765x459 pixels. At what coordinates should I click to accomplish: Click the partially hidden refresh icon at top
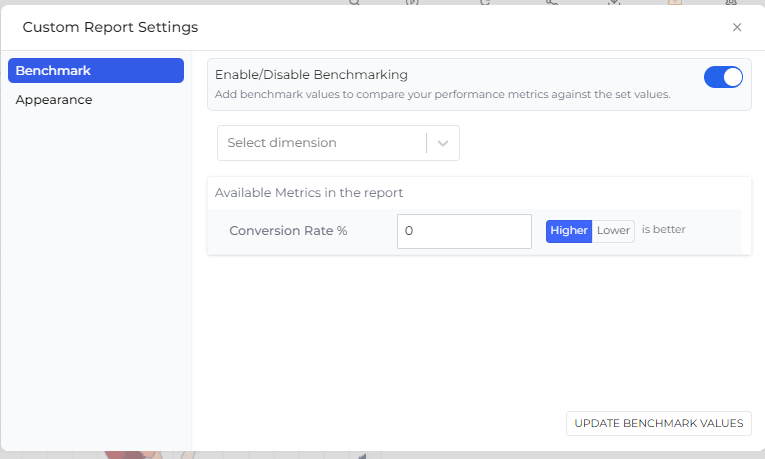[x=485, y=2]
